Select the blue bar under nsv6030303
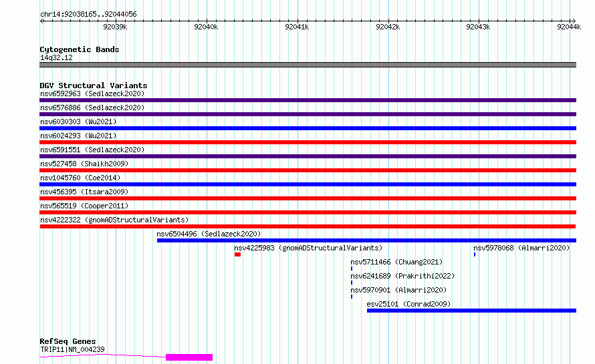This screenshot has width=595, height=364. [308, 128]
